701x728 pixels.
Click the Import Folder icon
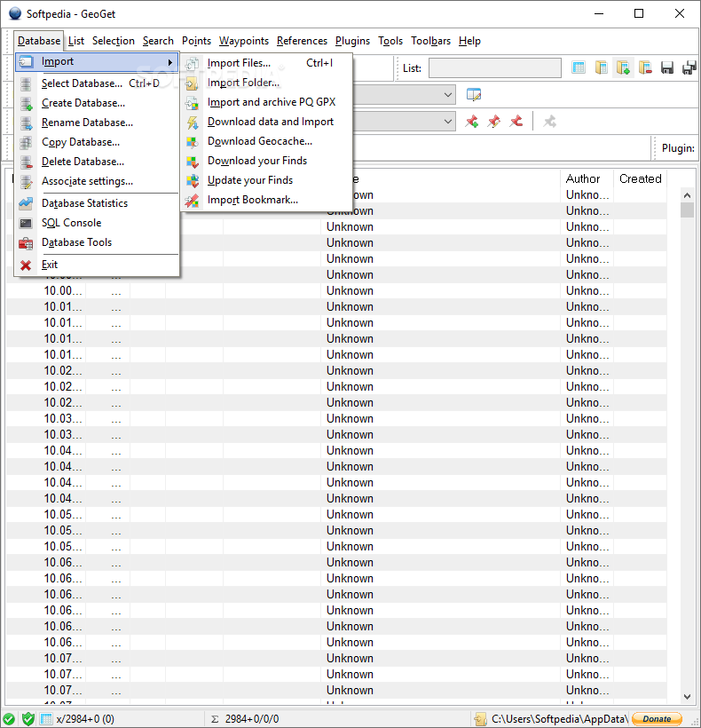[x=192, y=83]
